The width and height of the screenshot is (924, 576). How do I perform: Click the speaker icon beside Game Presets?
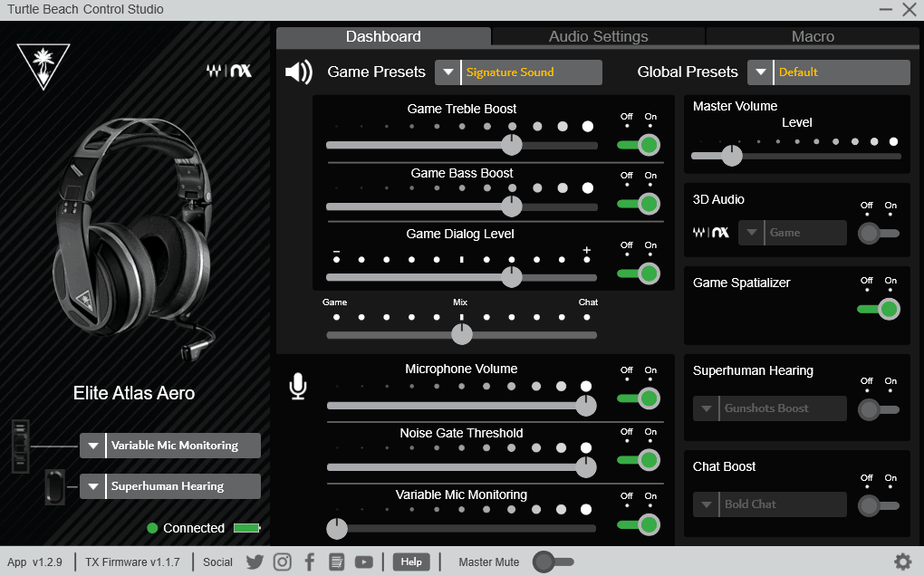(x=298, y=72)
